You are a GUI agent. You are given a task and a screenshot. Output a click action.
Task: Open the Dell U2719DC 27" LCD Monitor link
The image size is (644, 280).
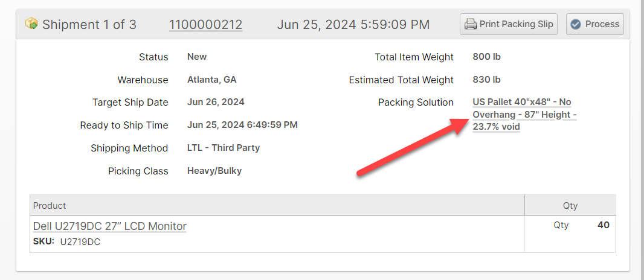coord(109,226)
